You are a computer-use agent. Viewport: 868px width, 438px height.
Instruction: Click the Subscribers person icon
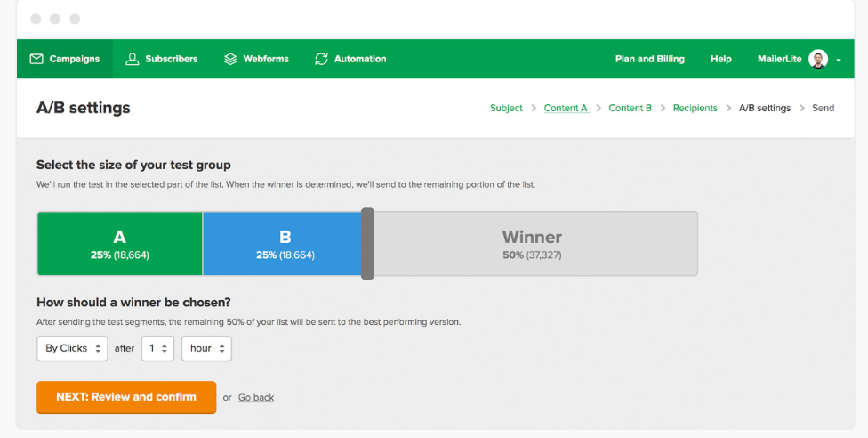[x=133, y=59]
